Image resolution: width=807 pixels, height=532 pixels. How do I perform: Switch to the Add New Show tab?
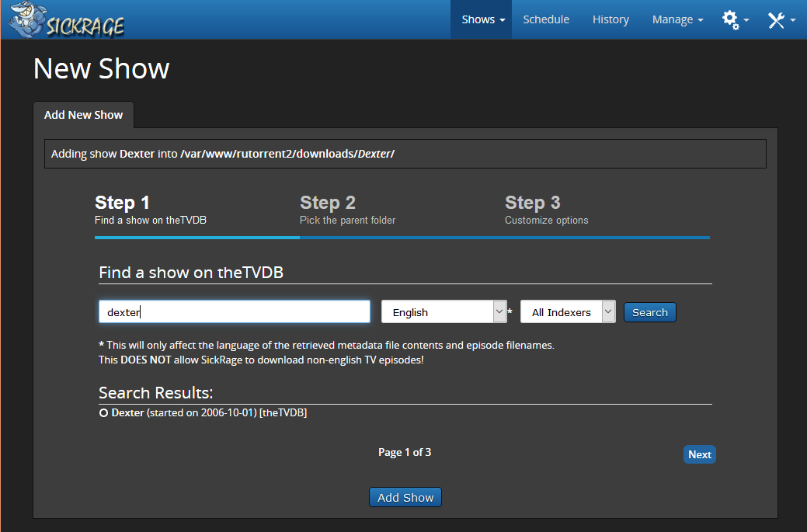[x=83, y=115]
